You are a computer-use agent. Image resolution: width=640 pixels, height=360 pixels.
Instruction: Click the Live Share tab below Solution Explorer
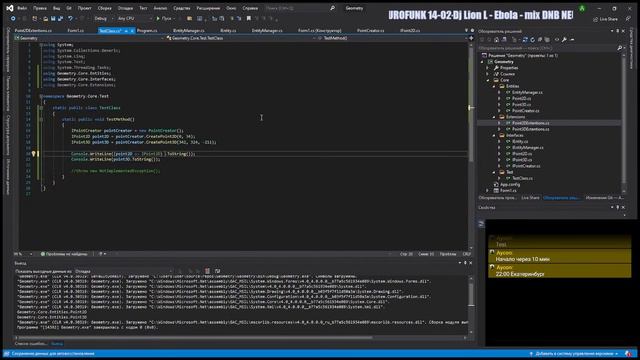click(530, 198)
